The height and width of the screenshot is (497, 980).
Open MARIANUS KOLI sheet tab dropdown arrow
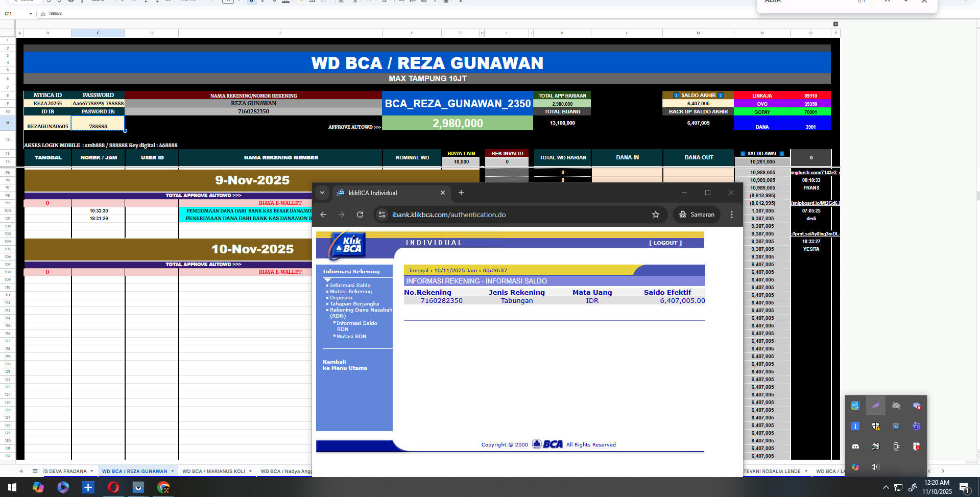pos(251,471)
